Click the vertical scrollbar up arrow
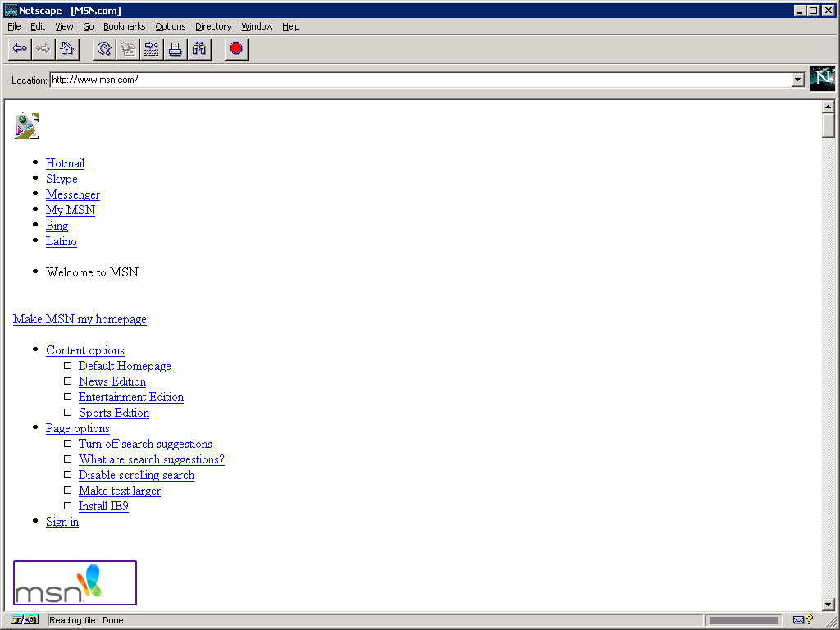The height and width of the screenshot is (630, 840). pos(829,107)
